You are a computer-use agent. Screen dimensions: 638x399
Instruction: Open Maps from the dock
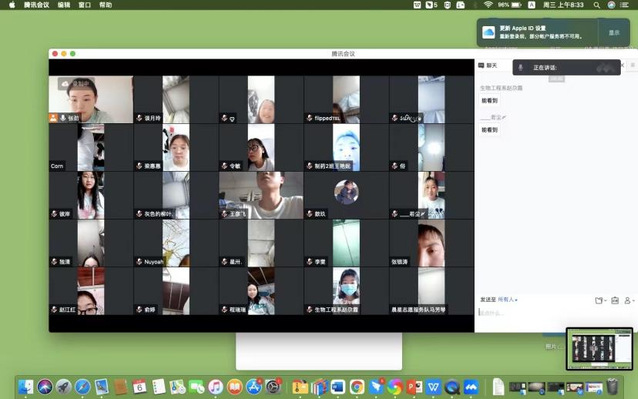[178, 387]
